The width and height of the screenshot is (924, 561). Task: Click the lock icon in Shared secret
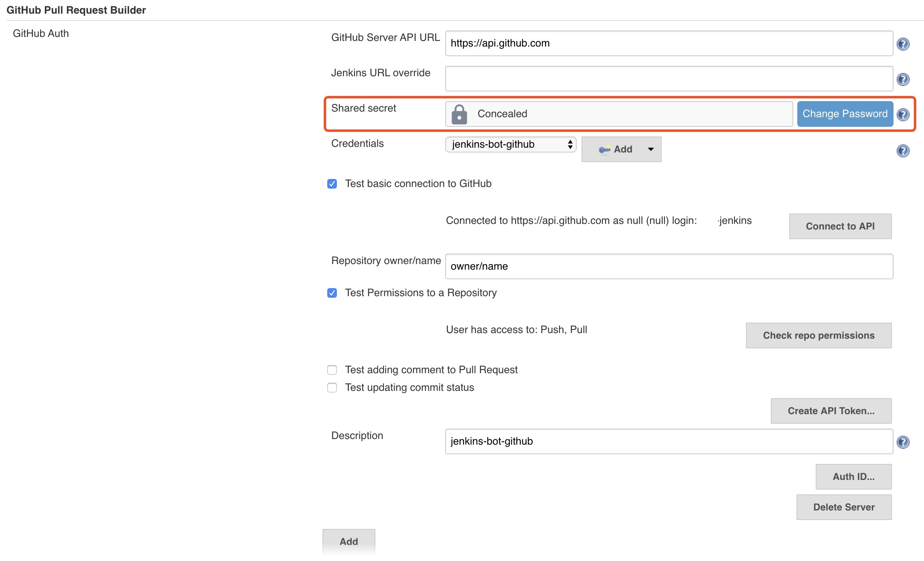pyautogui.click(x=459, y=114)
